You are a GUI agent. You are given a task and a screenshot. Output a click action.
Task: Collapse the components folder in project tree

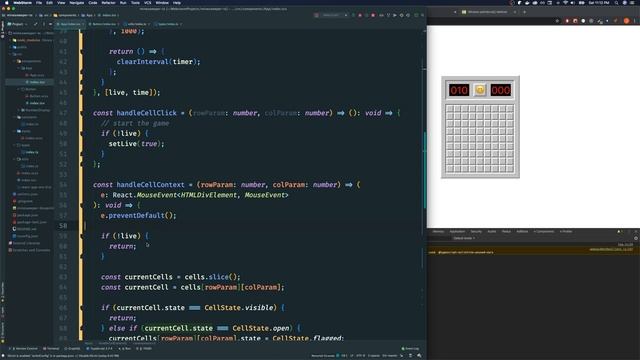[x=14, y=61]
